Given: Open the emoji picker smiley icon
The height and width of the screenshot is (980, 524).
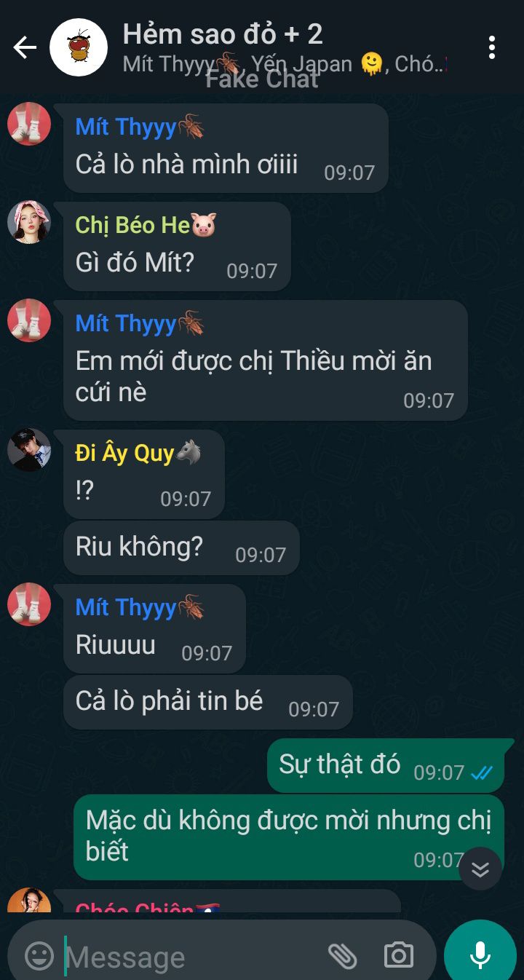Looking at the screenshot, I should tap(39, 955).
